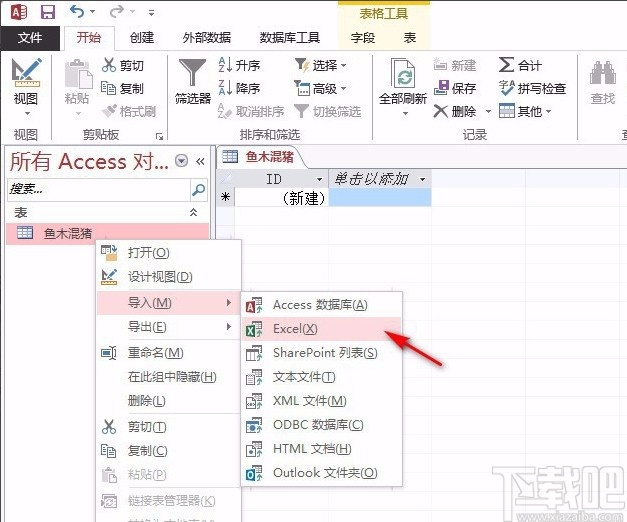
Task: Switch to the 数据库工具 tab
Action: (290, 38)
